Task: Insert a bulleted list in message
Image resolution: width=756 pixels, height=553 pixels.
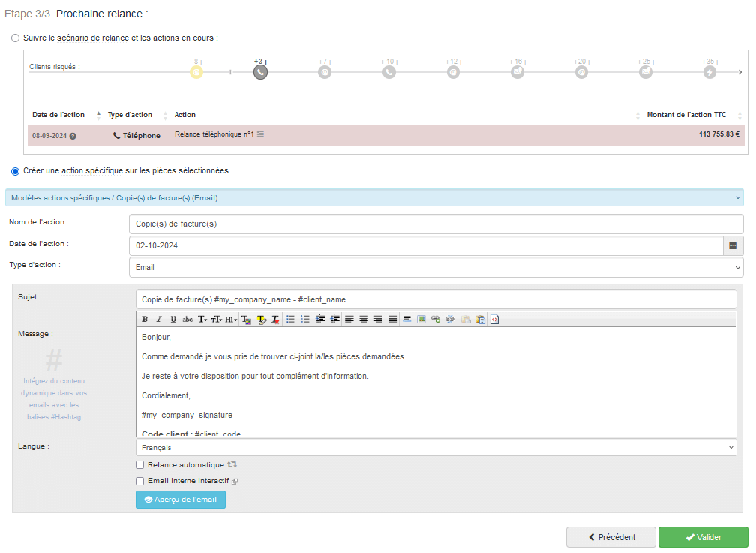Action: pyautogui.click(x=290, y=320)
